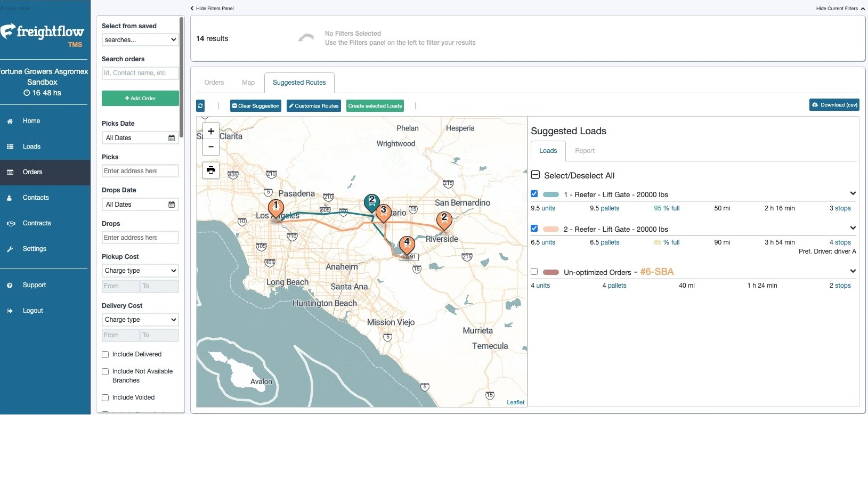This screenshot has height=488, width=868.
Task: Open the Pickup Cost charge type dropdown
Action: 140,271
